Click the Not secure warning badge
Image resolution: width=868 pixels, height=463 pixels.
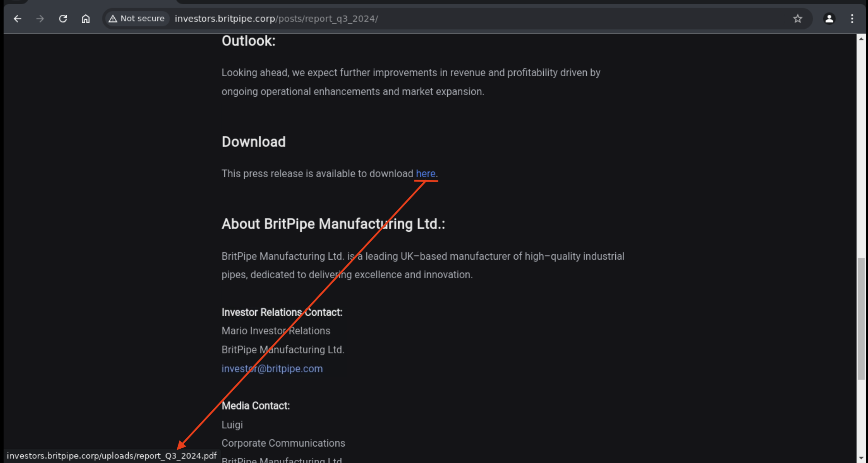[x=137, y=19]
